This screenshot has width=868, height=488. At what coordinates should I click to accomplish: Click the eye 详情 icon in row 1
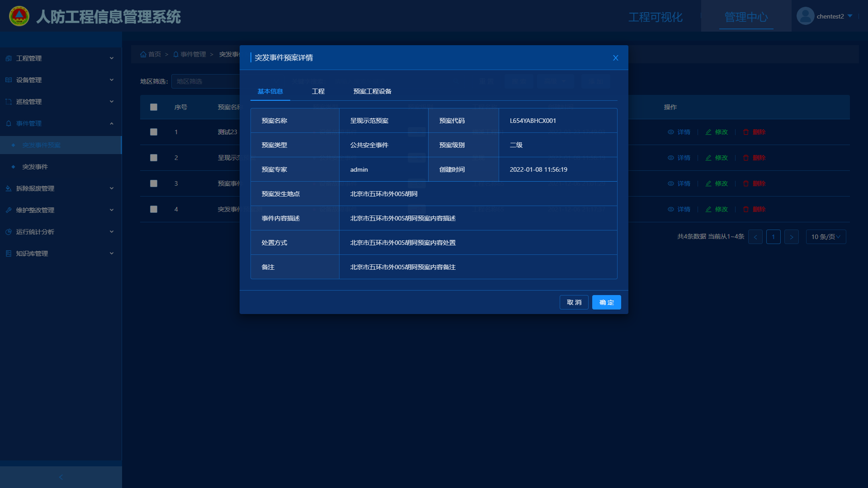[671, 132]
